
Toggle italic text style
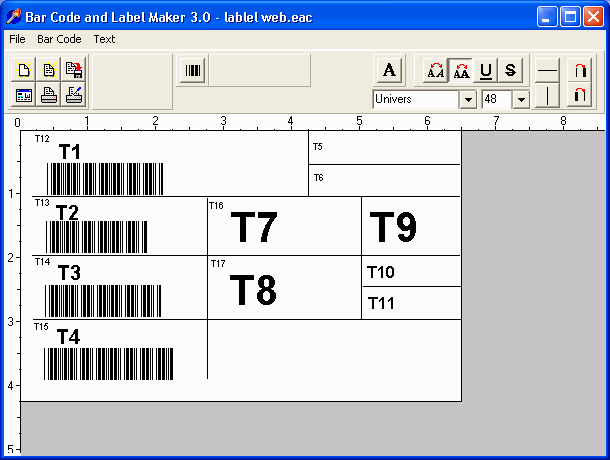click(436, 70)
